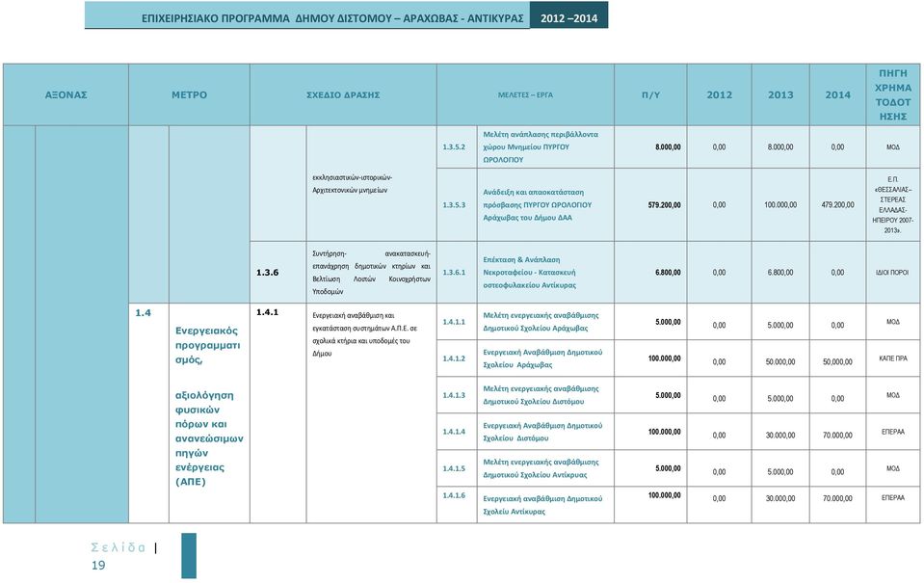Click the ΜΕΤΡΟ column header
The width and height of the screenshot is (924, 583).
(x=189, y=94)
